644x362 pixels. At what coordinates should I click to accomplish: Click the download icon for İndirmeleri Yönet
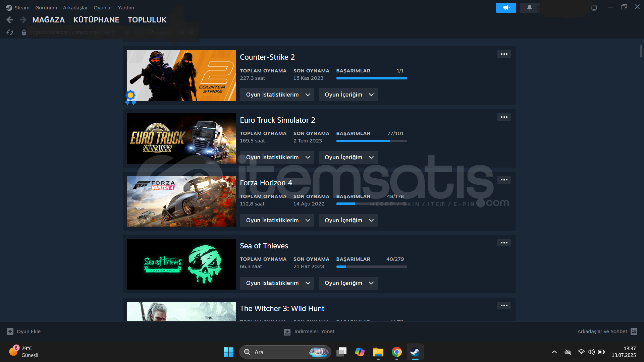287,332
